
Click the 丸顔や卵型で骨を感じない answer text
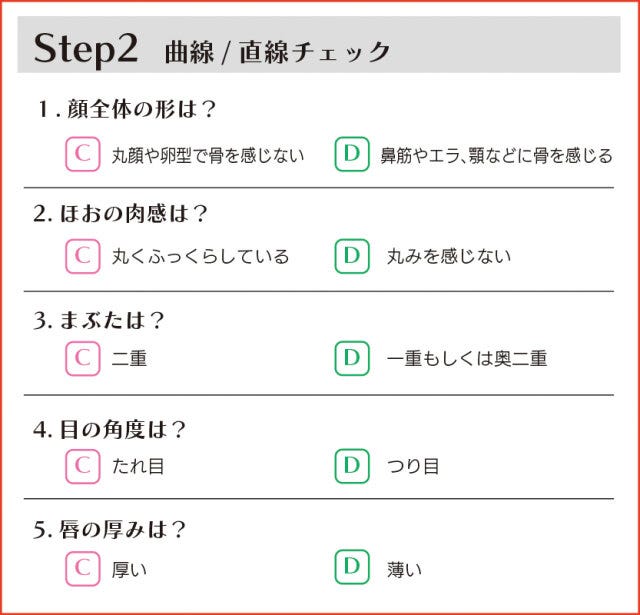[x=207, y=156]
